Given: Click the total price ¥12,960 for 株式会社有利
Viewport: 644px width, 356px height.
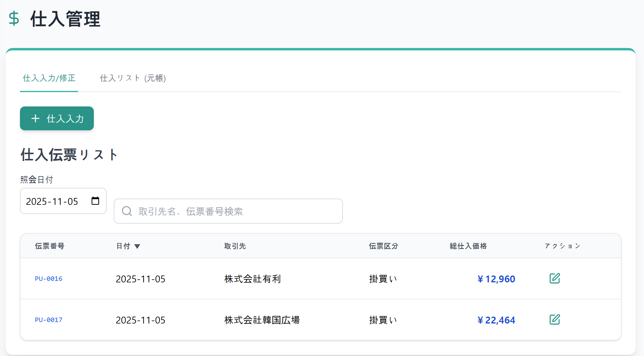Looking at the screenshot, I should [496, 278].
